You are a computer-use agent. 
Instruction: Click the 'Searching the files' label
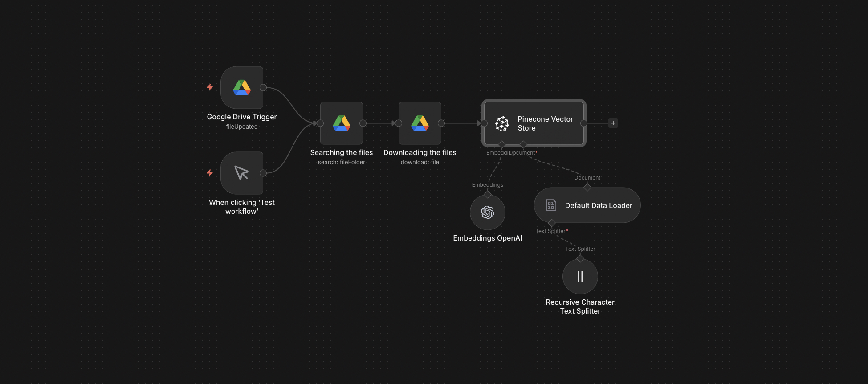342,152
